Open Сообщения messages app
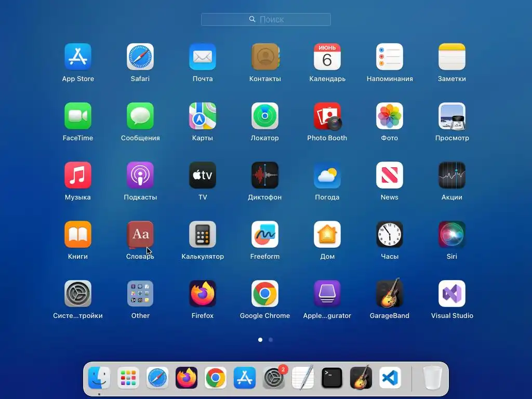 coord(140,116)
